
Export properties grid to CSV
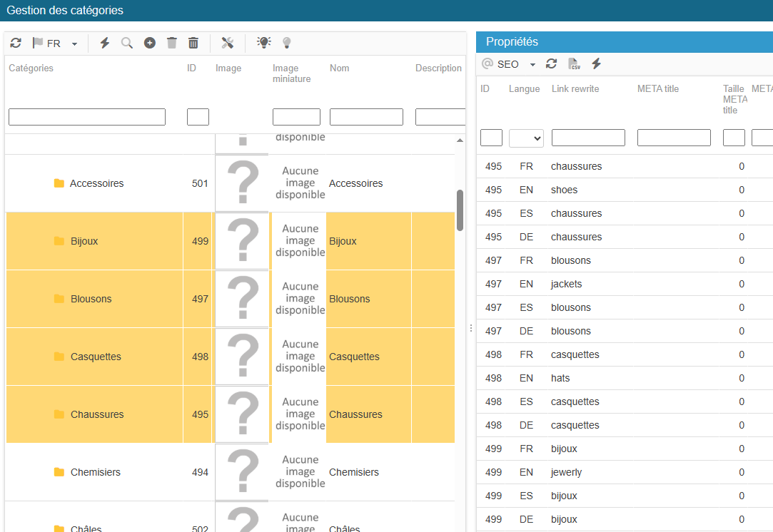[574, 63]
